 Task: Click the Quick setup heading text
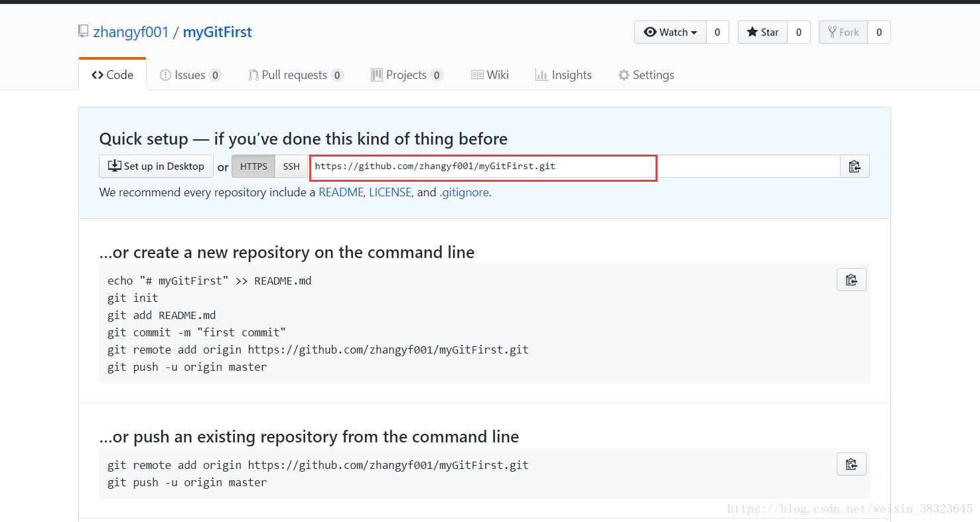(x=303, y=139)
